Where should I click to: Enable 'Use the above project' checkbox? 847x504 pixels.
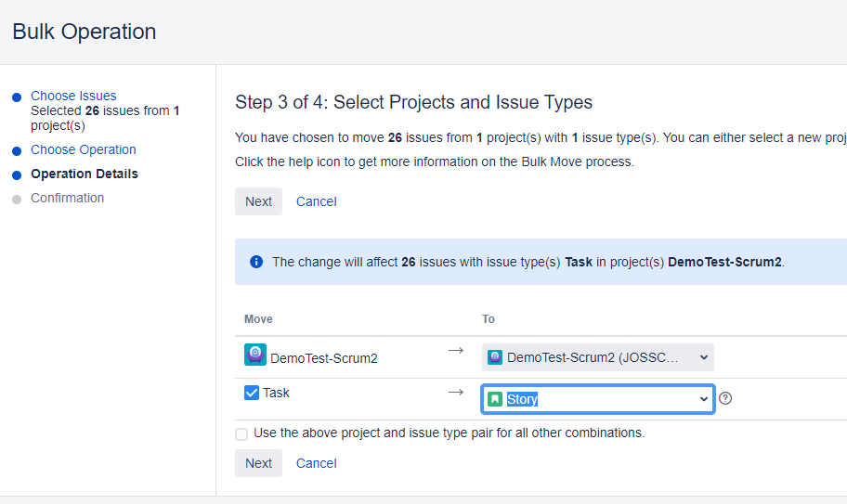pyautogui.click(x=241, y=433)
